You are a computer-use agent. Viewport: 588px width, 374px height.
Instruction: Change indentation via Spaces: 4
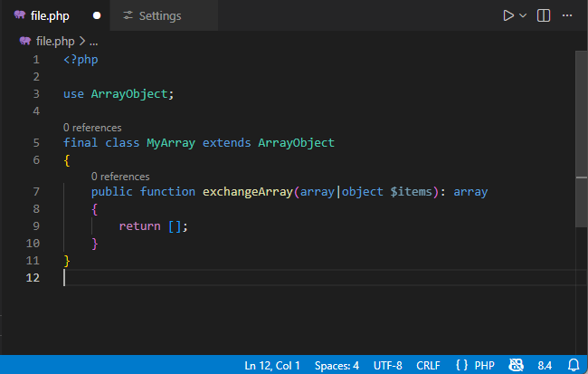[x=337, y=365]
